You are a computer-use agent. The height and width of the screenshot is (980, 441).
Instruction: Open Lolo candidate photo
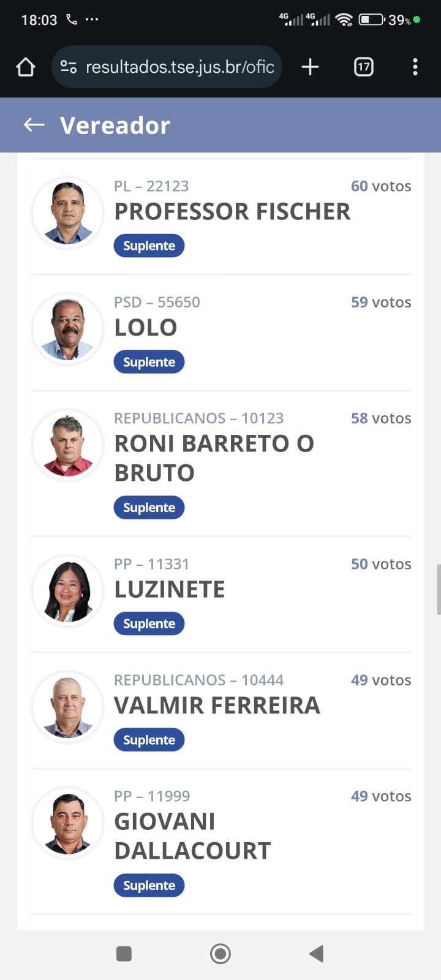(68, 330)
